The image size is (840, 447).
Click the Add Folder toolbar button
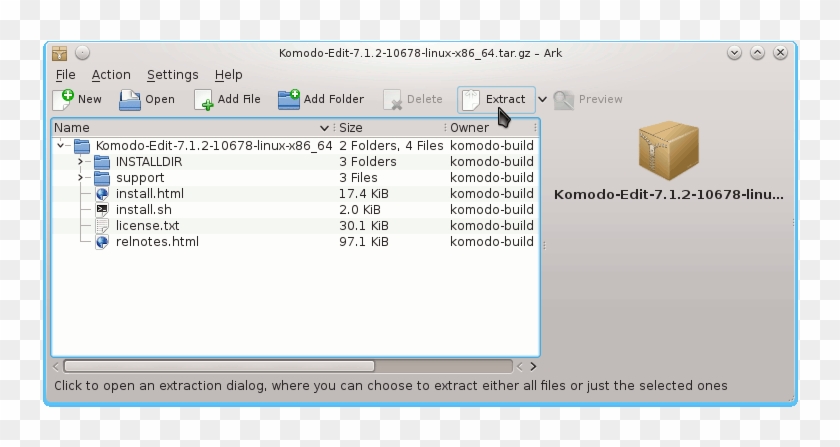[321, 100]
